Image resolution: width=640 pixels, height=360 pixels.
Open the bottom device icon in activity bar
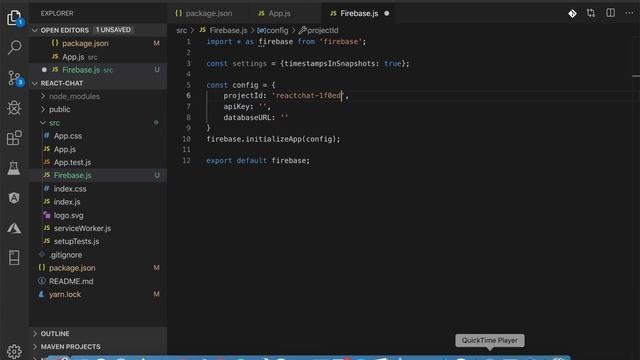tap(14, 258)
